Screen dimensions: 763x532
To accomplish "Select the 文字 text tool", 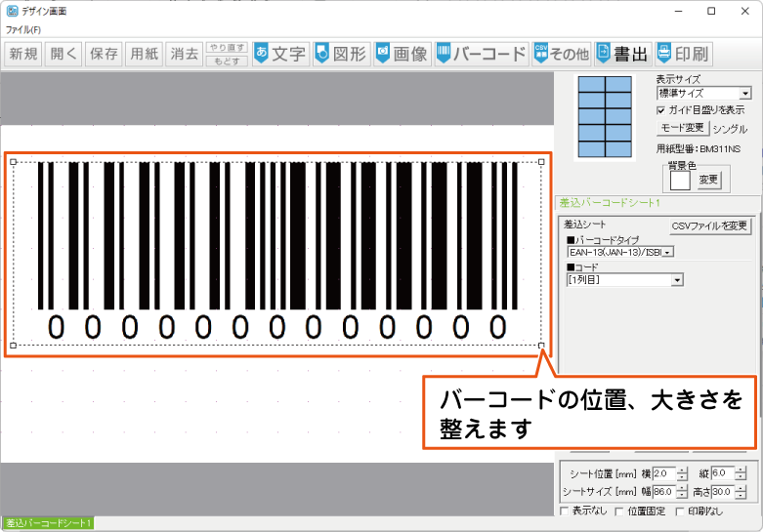I will click(x=280, y=54).
